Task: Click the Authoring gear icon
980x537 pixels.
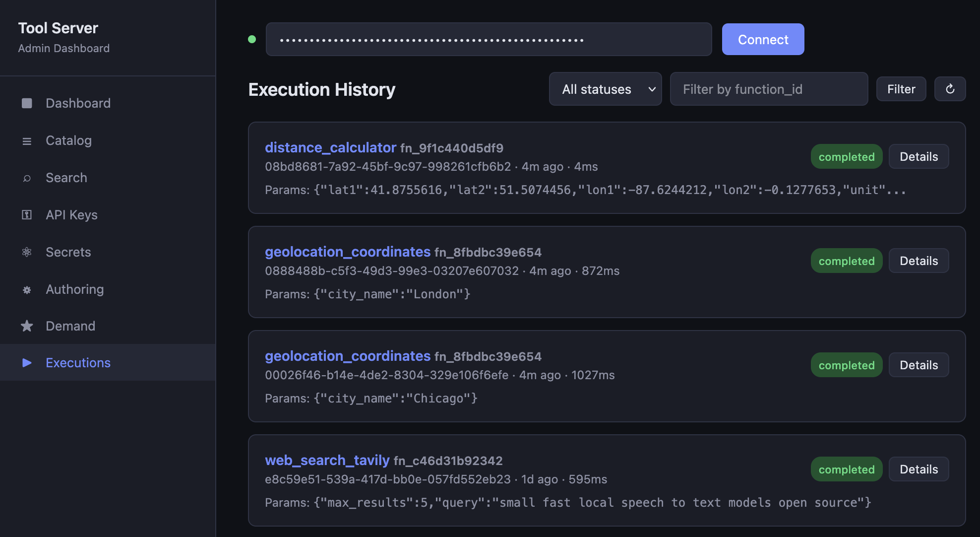Action: coord(27,290)
